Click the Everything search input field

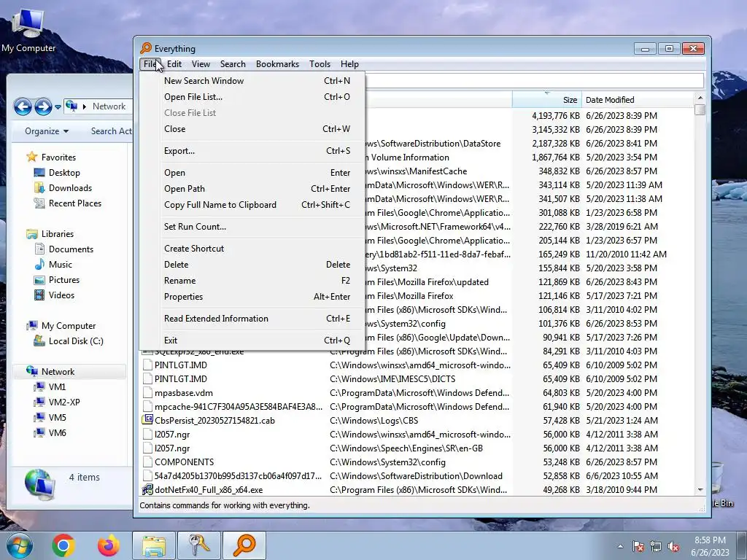click(x=535, y=80)
